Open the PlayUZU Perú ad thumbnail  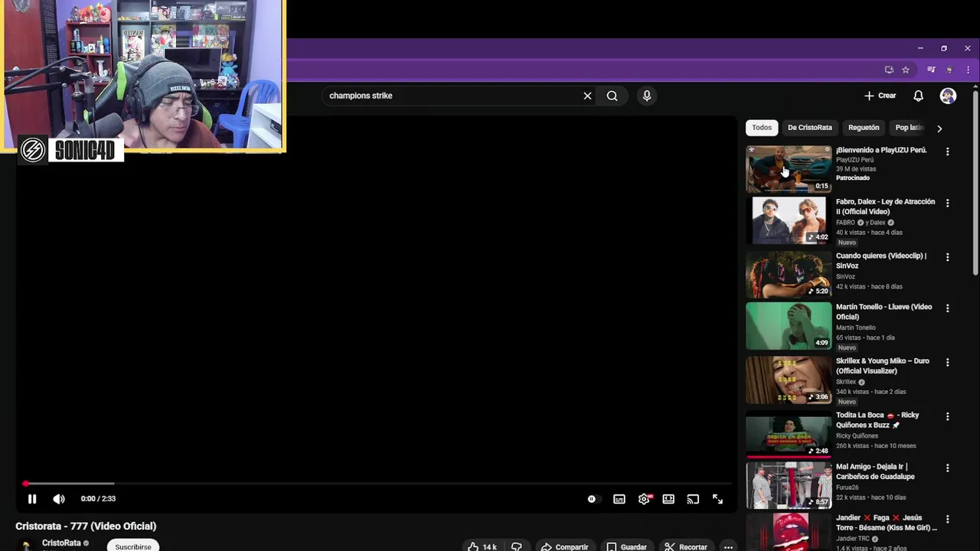point(789,168)
